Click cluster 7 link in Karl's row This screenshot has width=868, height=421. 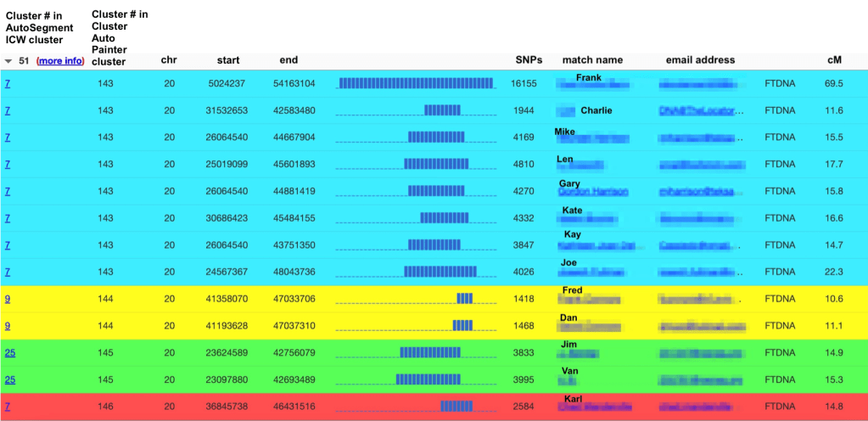[x=8, y=407]
